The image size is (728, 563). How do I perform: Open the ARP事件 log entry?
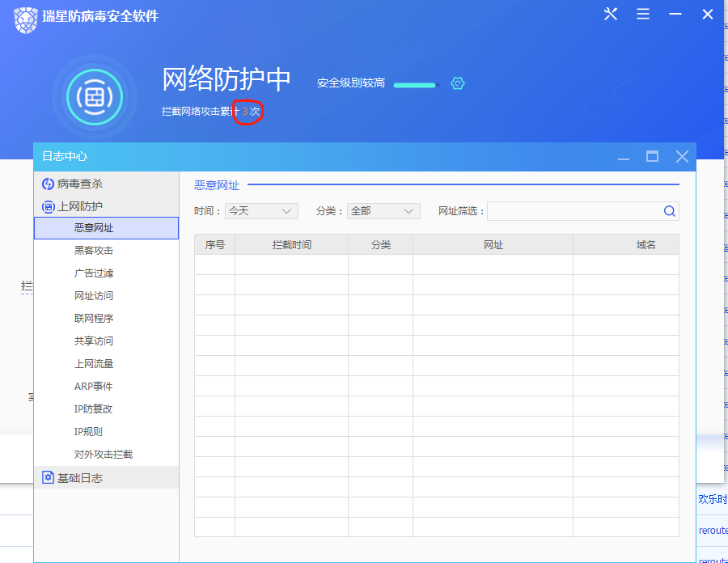[94, 387]
